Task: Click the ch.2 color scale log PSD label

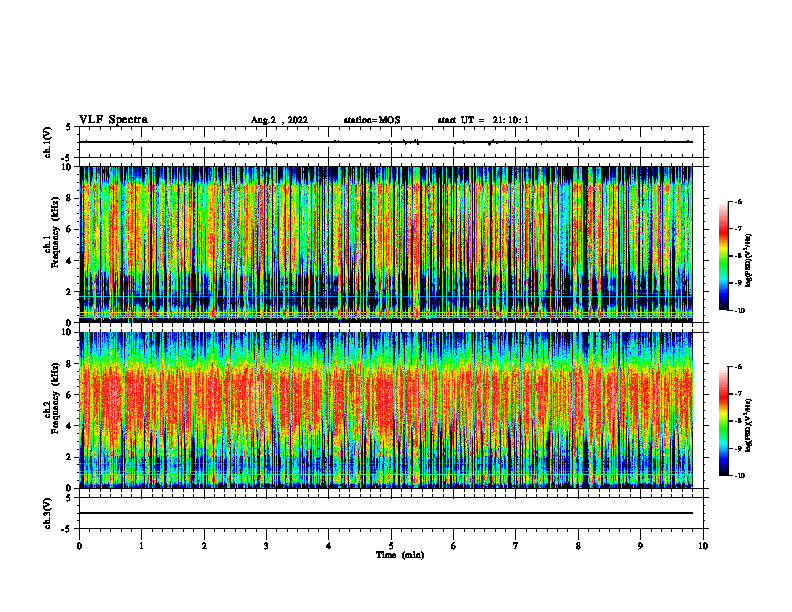Action: [x=749, y=426]
